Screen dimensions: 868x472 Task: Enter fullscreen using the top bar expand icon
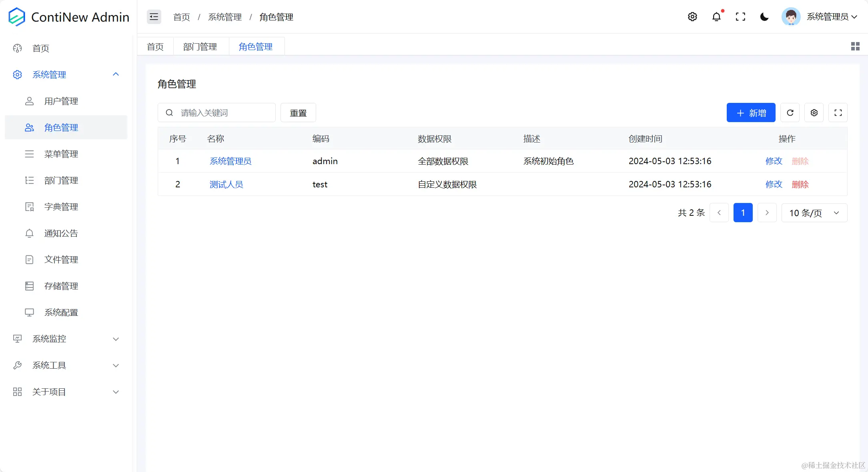741,17
